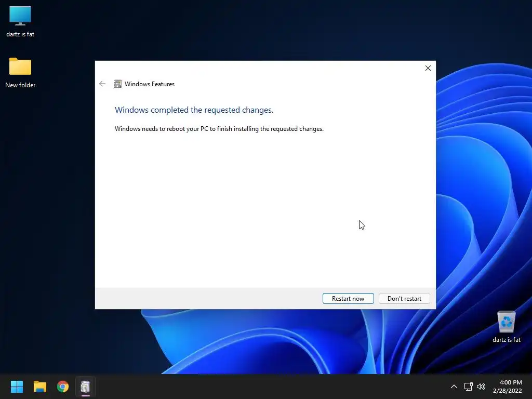Choose Don't restart in the dialog
Image resolution: width=532 pixels, height=399 pixels.
coord(404,299)
